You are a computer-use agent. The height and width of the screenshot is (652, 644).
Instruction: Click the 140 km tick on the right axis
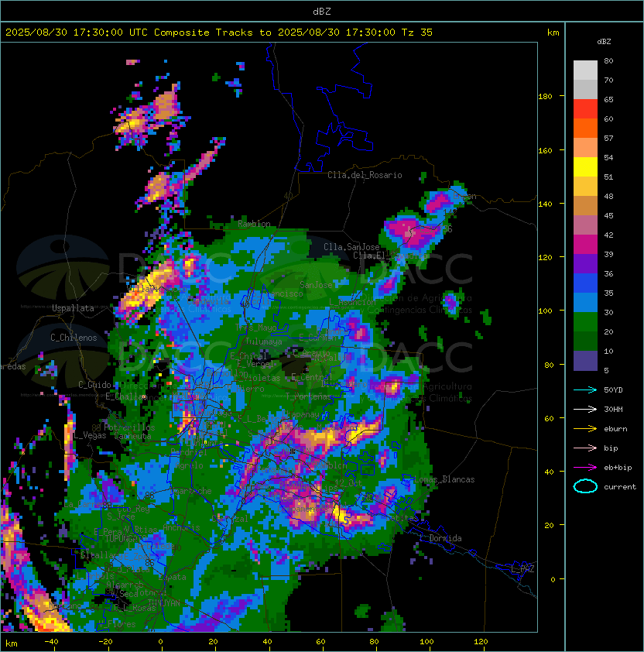[545, 204]
